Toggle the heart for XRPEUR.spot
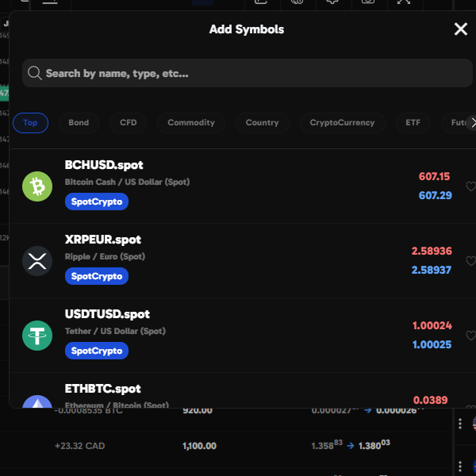The image size is (476, 476). (x=470, y=261)
